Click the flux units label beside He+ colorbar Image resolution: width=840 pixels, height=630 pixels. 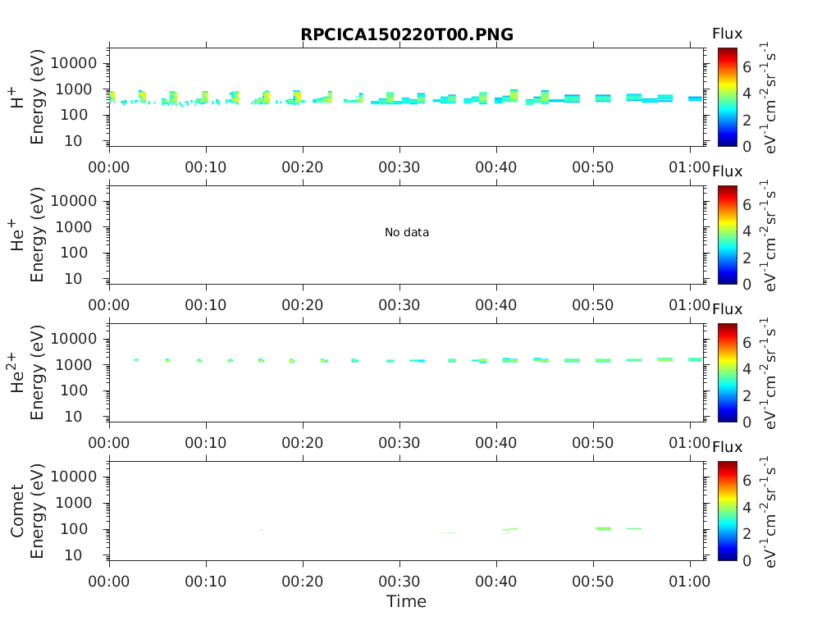[769, 235]
